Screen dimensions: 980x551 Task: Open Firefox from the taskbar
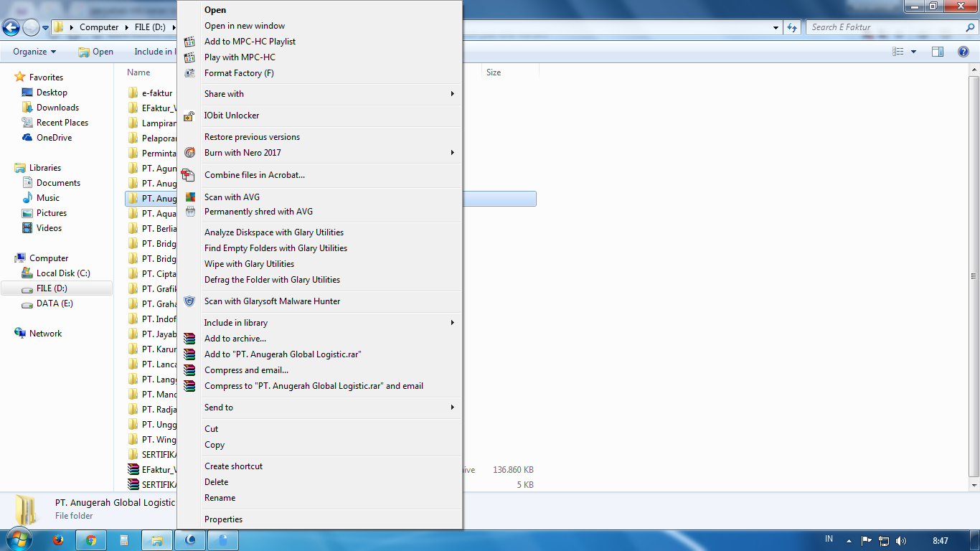[x=58, y=540]
